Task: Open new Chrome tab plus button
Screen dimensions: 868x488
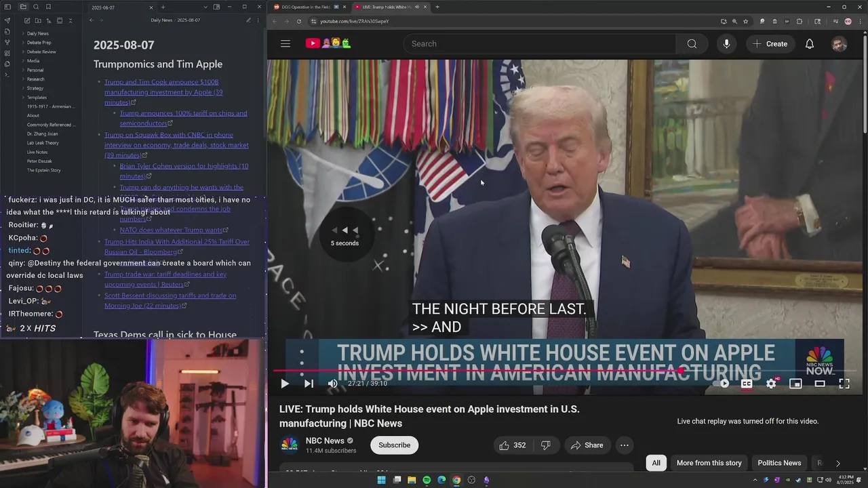Action: click(437, 7)
